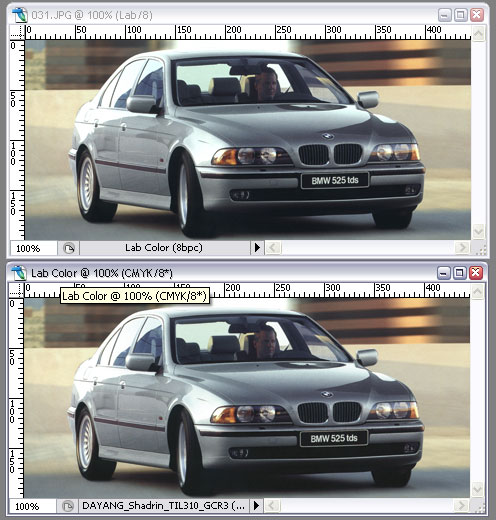Click the status icon next to Lab Color (8bpc)
496x520 pixels.
[69, 248]
